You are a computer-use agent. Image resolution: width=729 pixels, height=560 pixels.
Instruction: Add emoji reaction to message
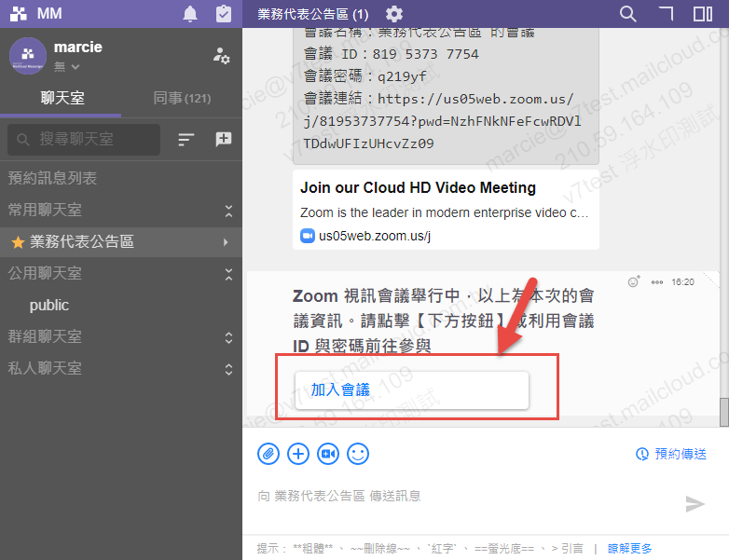[x=633, y=281]
